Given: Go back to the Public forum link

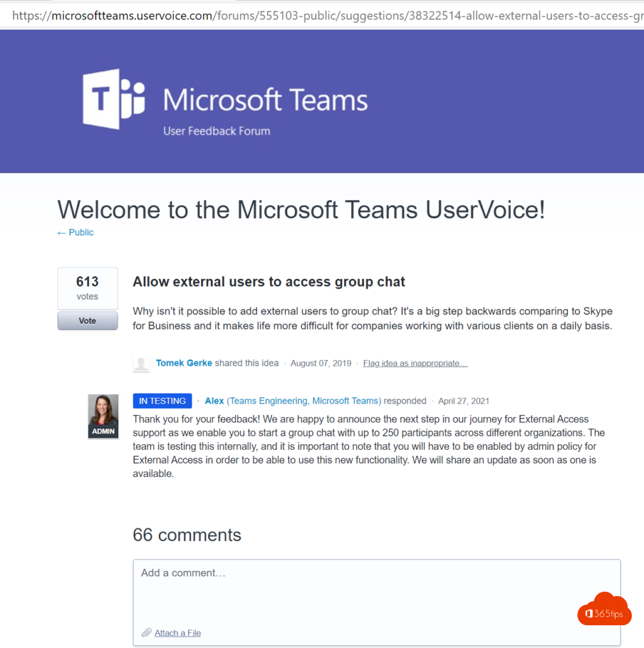Looking at the screenshot, I should click(x=81, y=233).
